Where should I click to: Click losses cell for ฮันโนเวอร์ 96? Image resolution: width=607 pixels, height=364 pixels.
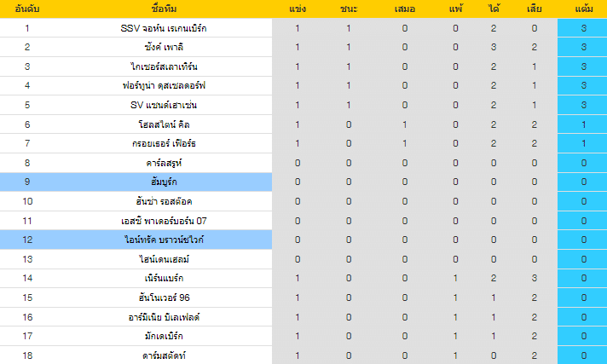pos(455,298)
